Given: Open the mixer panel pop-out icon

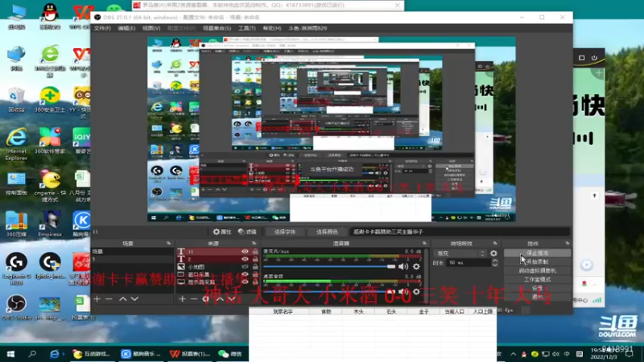Looking at the screenshot, I should click(x=424, y=244).
